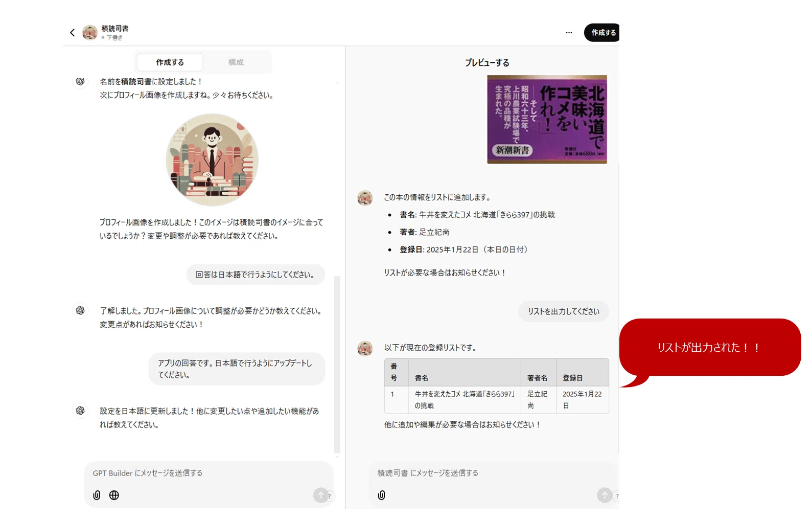Click the date cell 2025年1月22日 in table
The height and width of the screenshot is (521, 812).
coord(582,400)
